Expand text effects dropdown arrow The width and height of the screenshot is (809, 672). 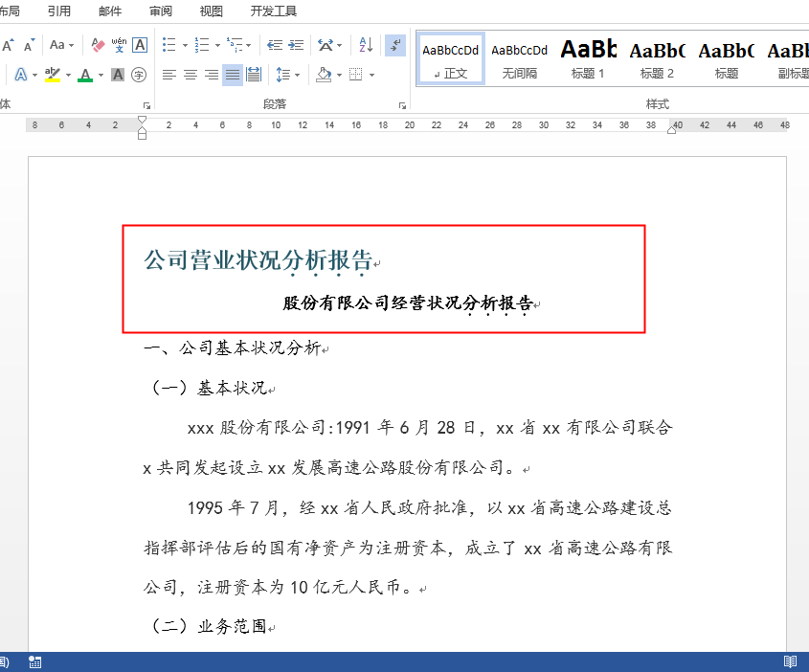(34, 76)
